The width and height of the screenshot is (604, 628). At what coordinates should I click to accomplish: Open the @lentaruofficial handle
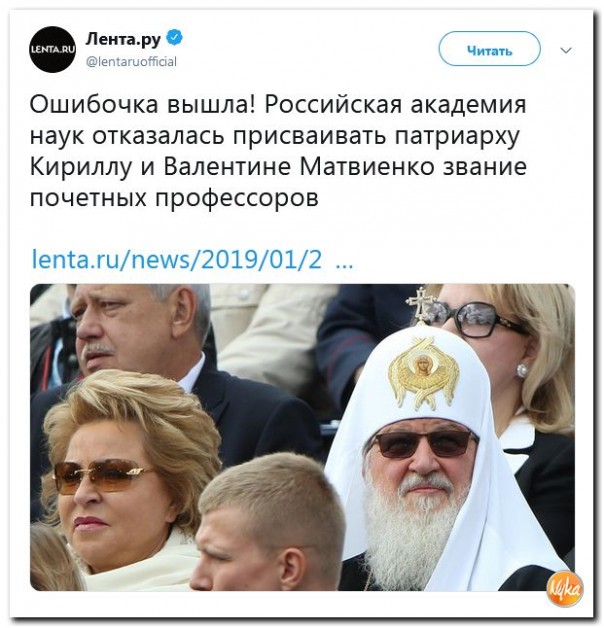click(x=131, y=62)
